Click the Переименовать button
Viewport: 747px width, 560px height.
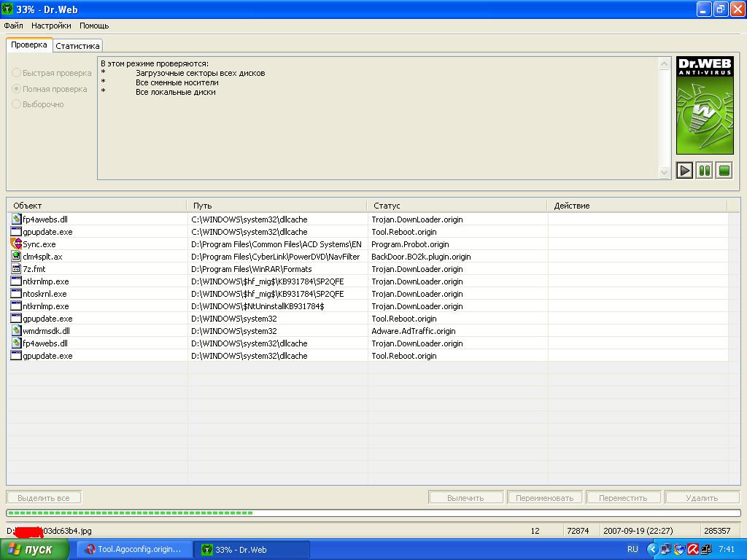544,497
